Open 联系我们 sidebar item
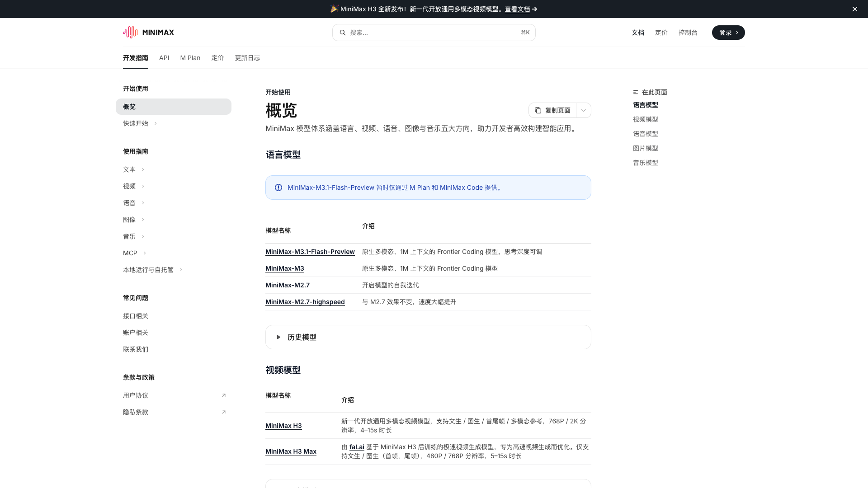 [136, 349]
